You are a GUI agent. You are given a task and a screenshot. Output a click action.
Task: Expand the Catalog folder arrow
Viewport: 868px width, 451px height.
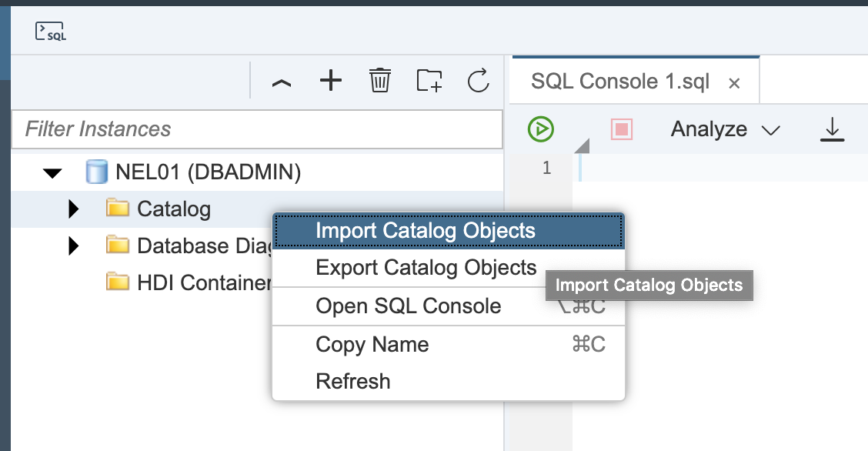coord(74,209)
